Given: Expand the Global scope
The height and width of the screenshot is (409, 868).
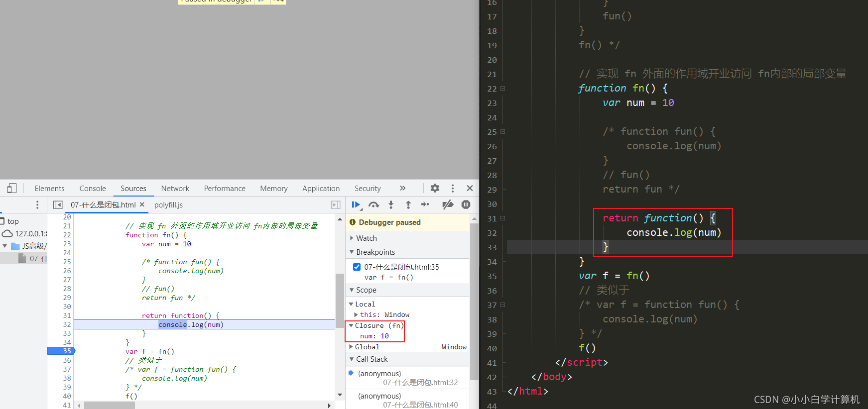Looking at the screenshot, I should tap(351, 347).
